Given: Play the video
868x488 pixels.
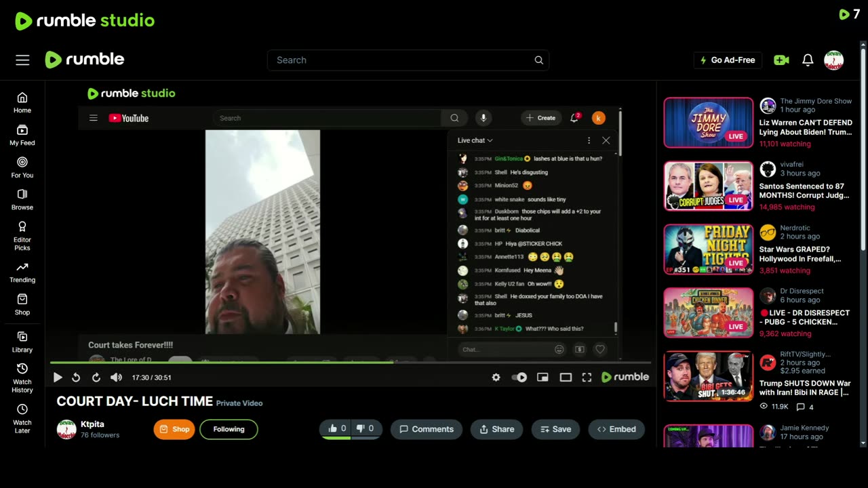Looking at the screenshot, I should [58, 378].
